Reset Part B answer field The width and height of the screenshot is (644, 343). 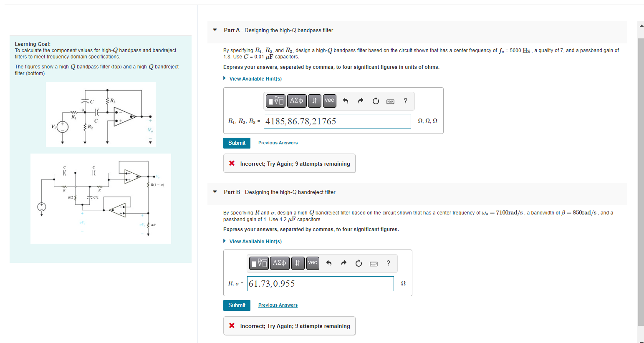pyautogui.click(x=359, y=263)
